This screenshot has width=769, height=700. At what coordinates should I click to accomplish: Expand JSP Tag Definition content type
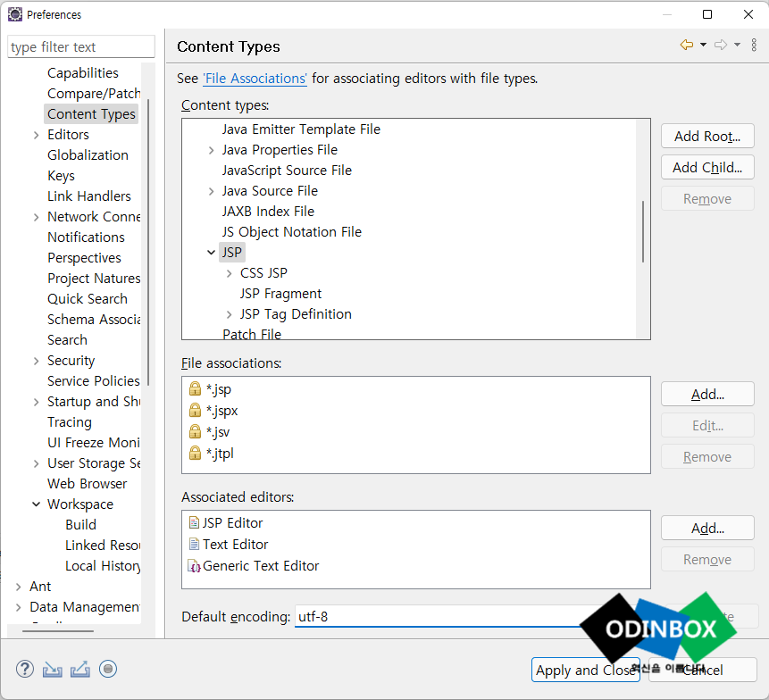pos(229,314)
